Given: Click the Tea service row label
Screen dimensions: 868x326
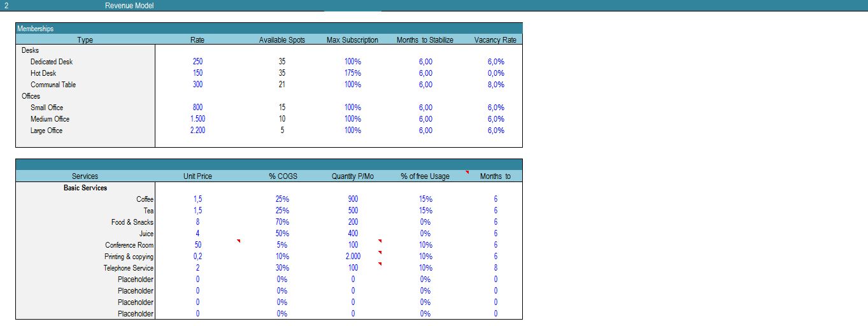Looking at the screenshot, I should click(148, 211).
